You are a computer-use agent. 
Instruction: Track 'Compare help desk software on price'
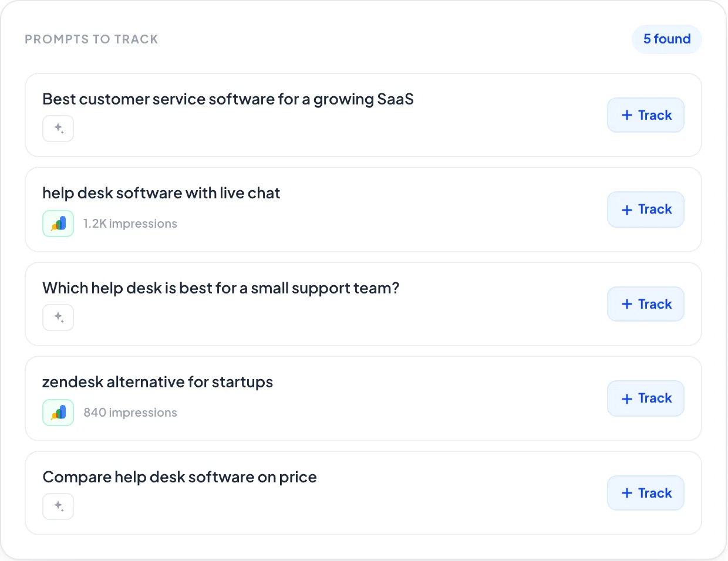click(646, 493)
